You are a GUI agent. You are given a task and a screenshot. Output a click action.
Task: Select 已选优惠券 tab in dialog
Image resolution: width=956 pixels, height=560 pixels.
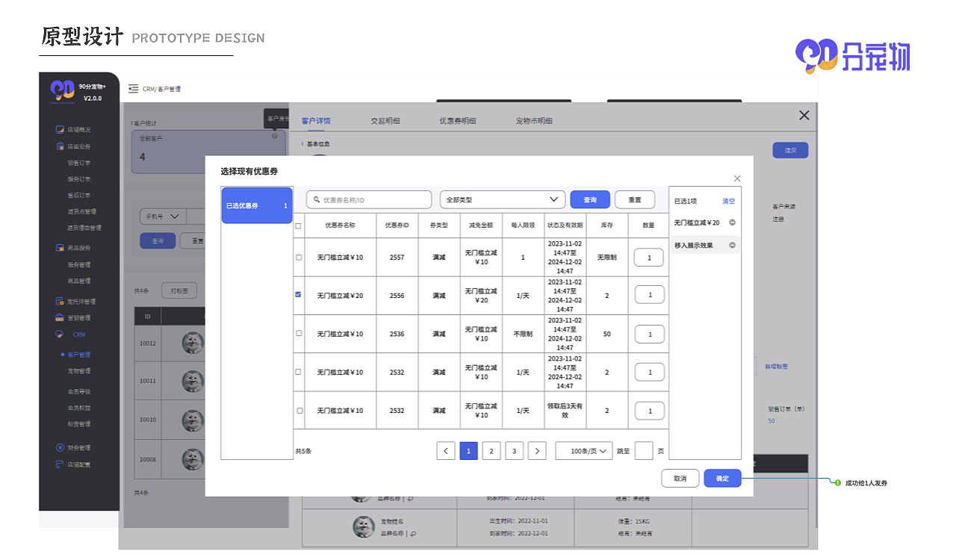click(x=257, y=205)
